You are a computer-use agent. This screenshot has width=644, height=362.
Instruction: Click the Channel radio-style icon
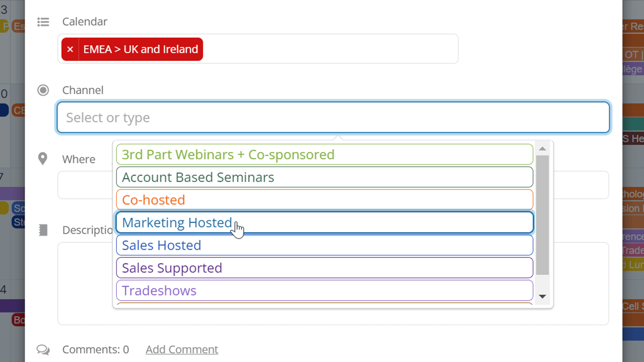click(43, 90)
